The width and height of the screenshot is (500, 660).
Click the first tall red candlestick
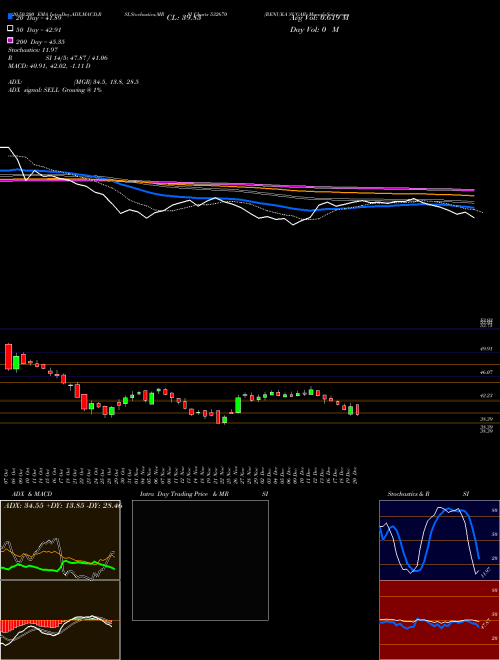tap(8, 357)
